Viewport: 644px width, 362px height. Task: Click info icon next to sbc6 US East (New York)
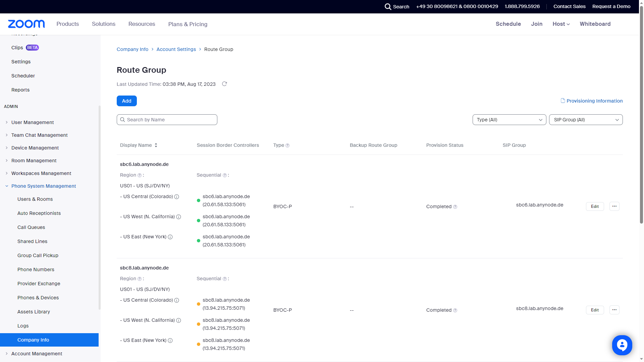coord(170,237)
